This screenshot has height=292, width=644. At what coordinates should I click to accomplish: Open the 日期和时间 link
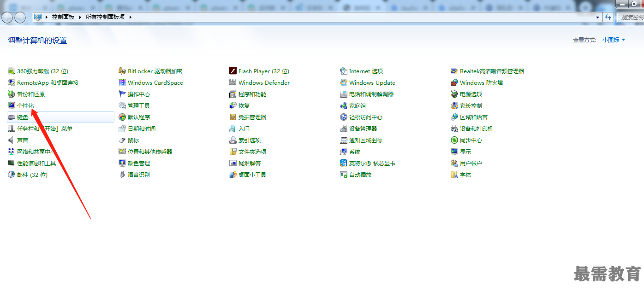(x=142, y=128)
